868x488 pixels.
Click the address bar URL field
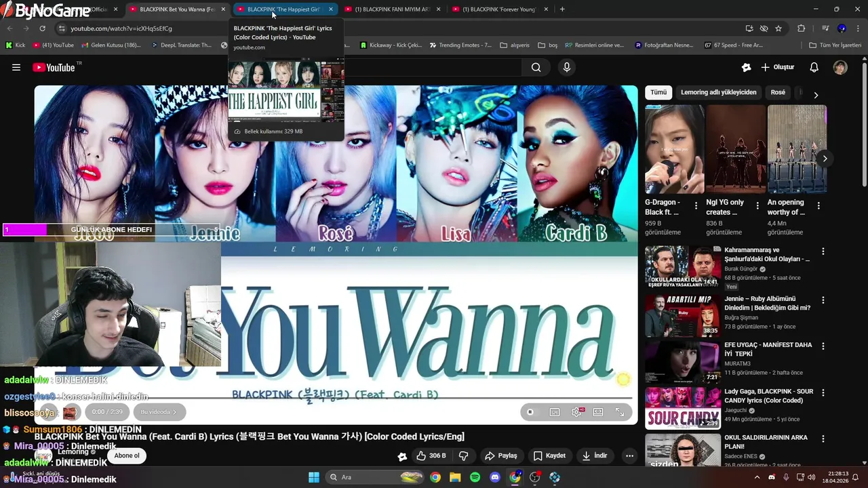point(400,28)
